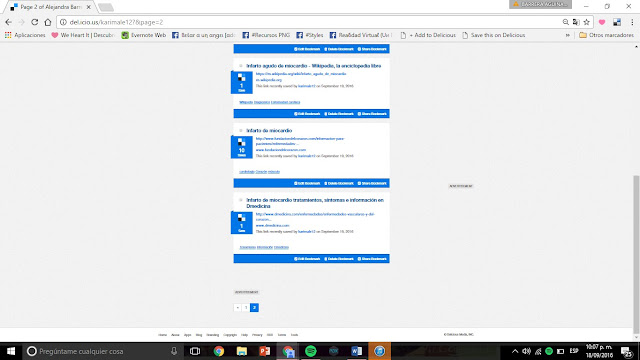This screenshot has width=640, height=360.
Task: Go back with the browser back arrow
Action: tap(9, 22)
